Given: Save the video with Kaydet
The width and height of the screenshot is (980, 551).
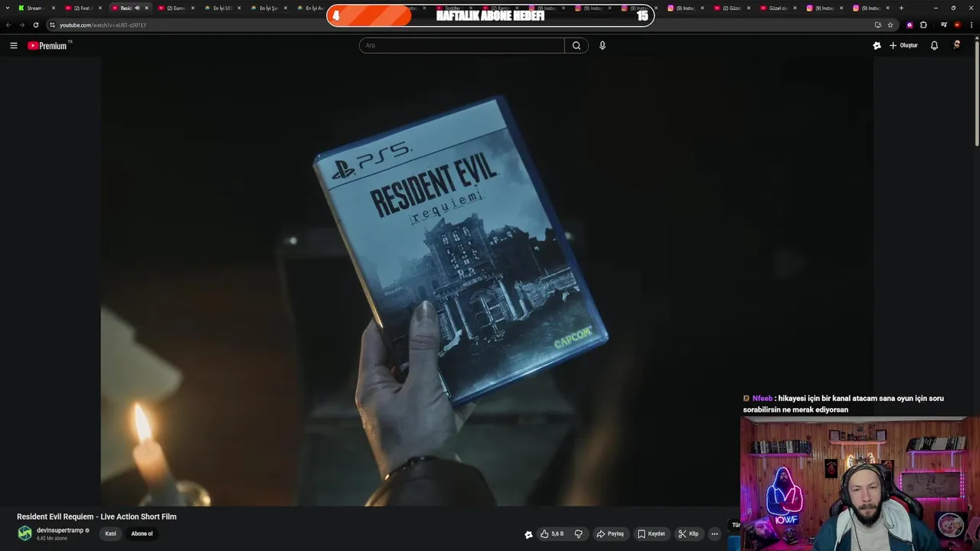Looking at the screenshot, I should click(x=652, y=534).
